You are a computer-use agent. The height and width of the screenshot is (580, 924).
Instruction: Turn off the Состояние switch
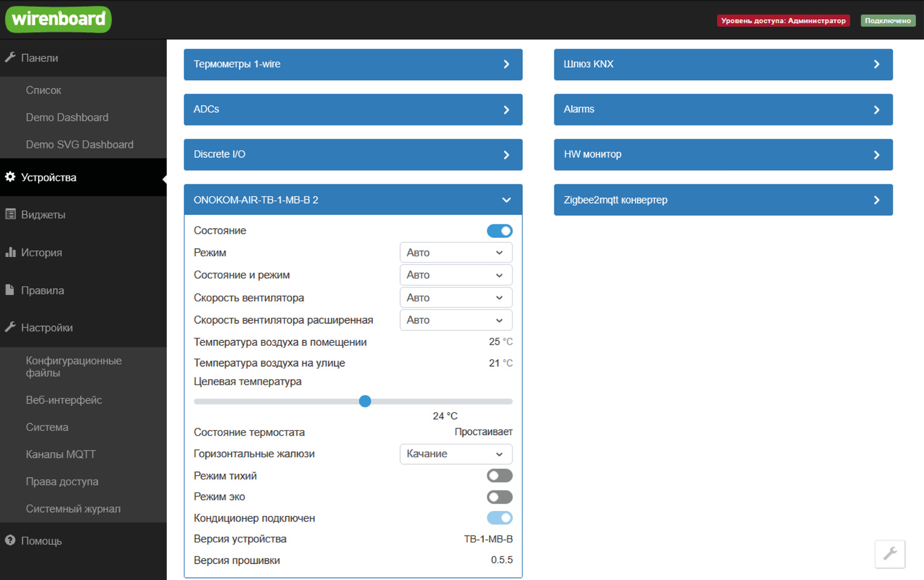tap(499, 231)
